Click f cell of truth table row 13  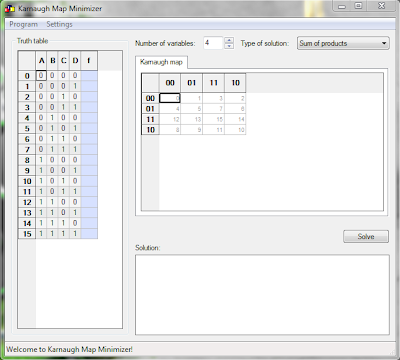coord(89,213)
